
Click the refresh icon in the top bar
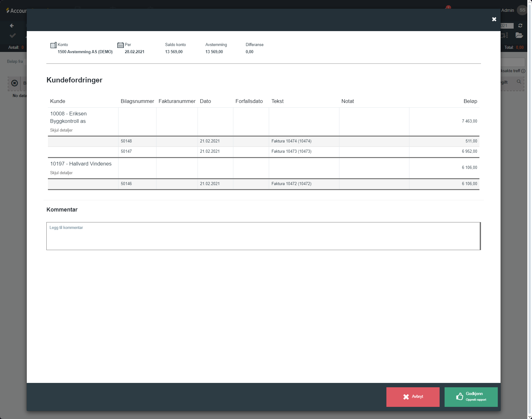(x=520, y=26)
